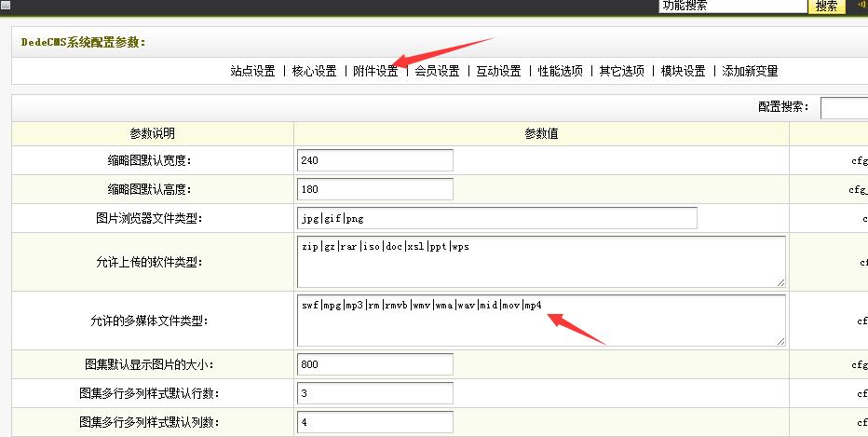
Task: Click the DedeCMS系统配置参数 heading
Action: [83, 42]
